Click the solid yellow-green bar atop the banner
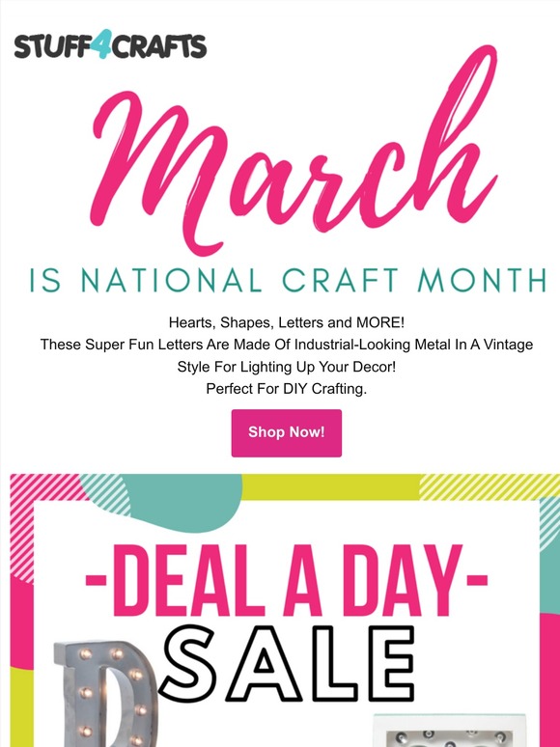 point(330,486)
